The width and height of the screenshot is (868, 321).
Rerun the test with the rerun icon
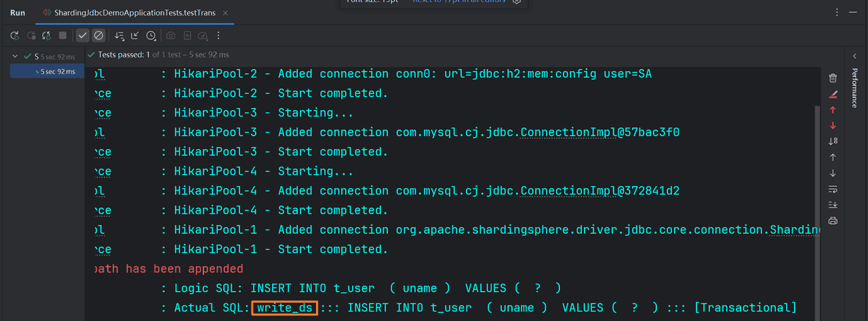[x=14, y=35]
